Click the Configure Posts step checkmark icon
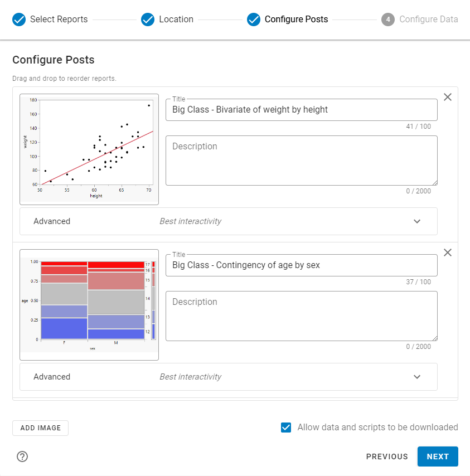This screenshot has height=476, width=470. [x=254, y=20]
